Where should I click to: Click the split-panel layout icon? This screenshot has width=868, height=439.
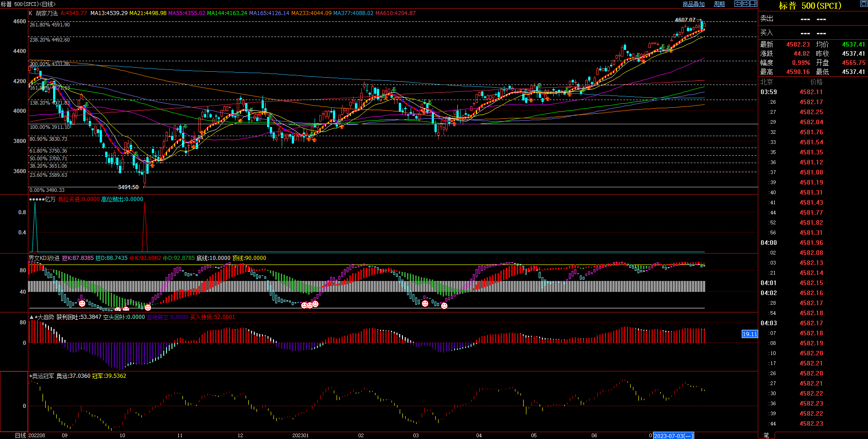754,4
